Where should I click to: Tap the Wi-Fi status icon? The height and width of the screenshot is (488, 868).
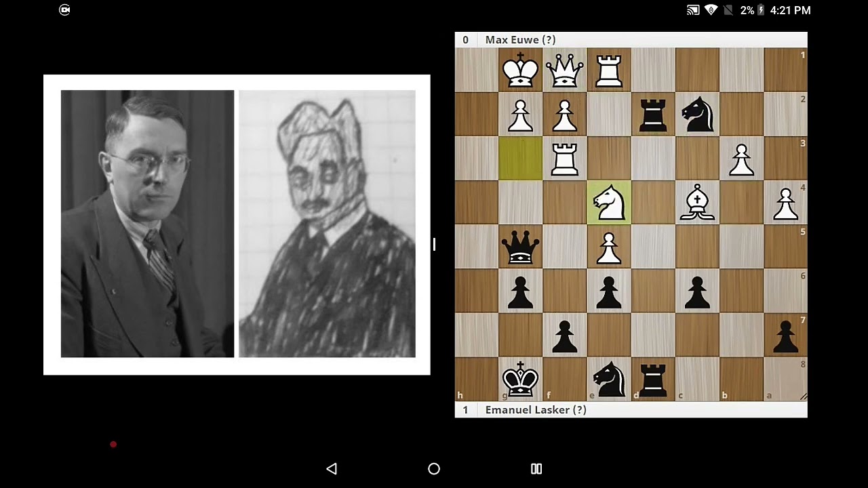point(711,10)
